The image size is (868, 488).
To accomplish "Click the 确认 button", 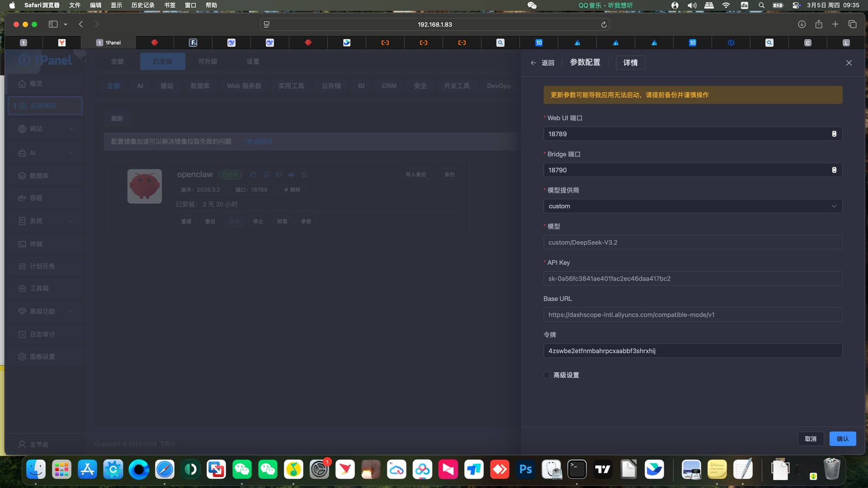I will 842,439.
